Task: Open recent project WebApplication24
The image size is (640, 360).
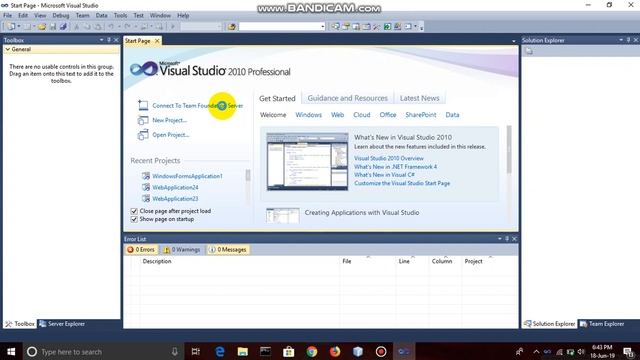Action: [175, 187]
